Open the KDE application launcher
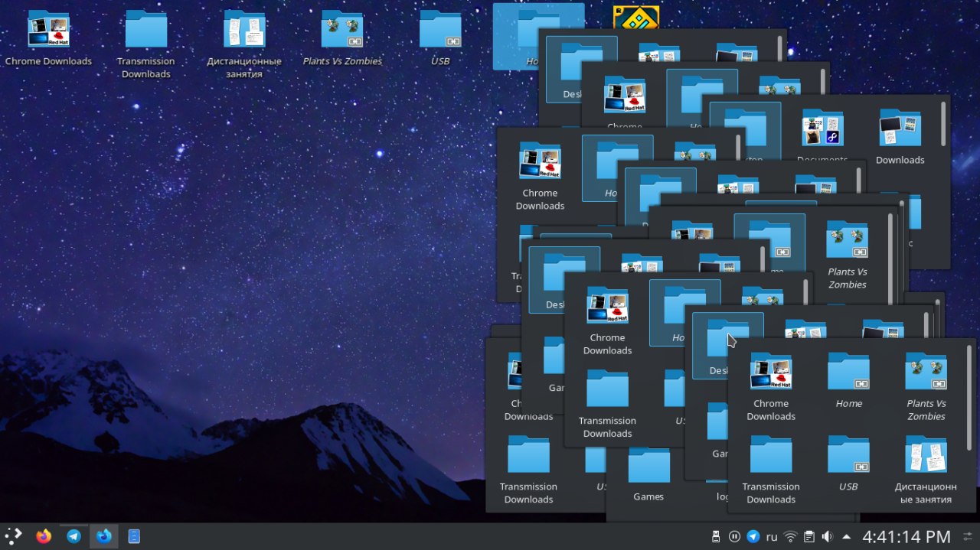Viewport: 980px width, 550px height. point(14,536)
